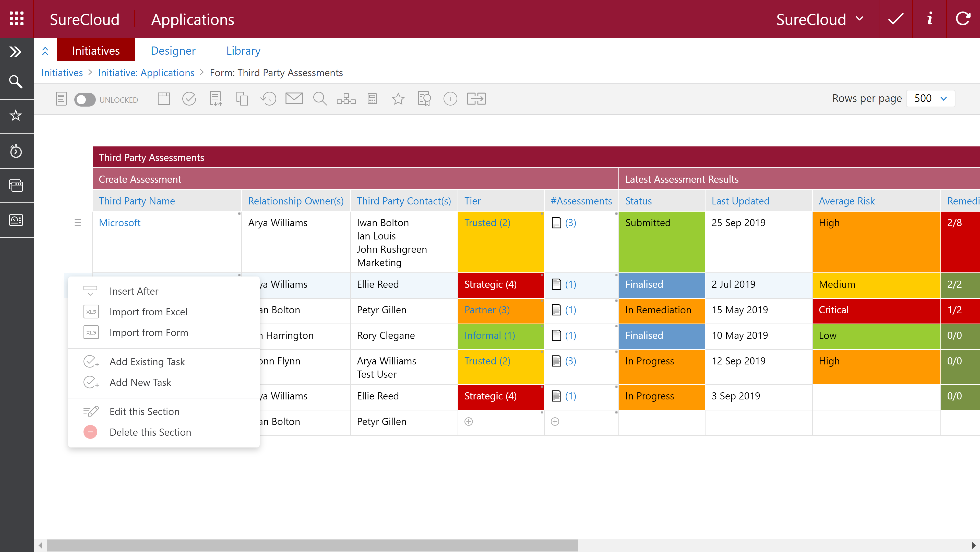The image size is (980, 552).
Task: Collapse the header with up chevrons
Action: click(45, 51)
